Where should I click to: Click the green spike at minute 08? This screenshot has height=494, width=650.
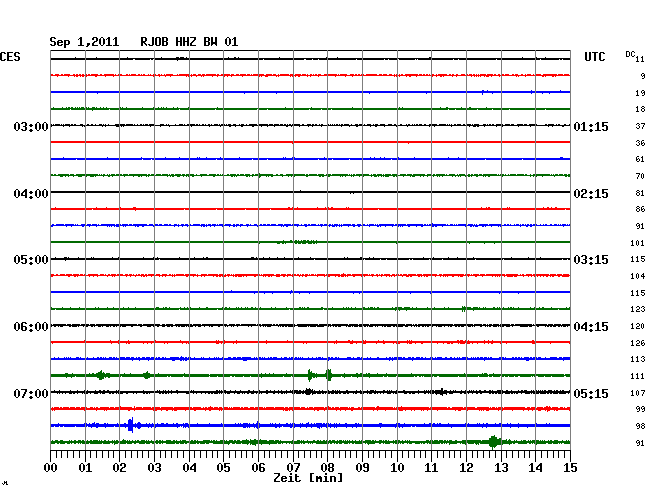pos(329,375)
